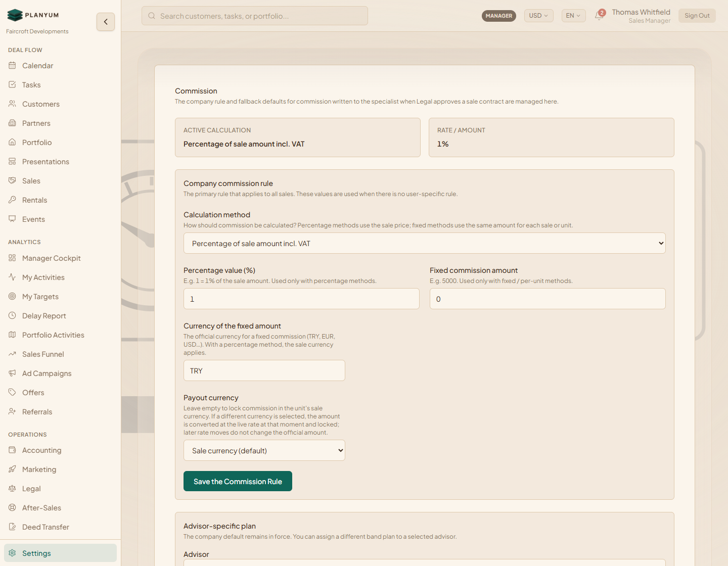Click the Active Calculation summary card
The image size is (728, 566).
tap(298, 137)
